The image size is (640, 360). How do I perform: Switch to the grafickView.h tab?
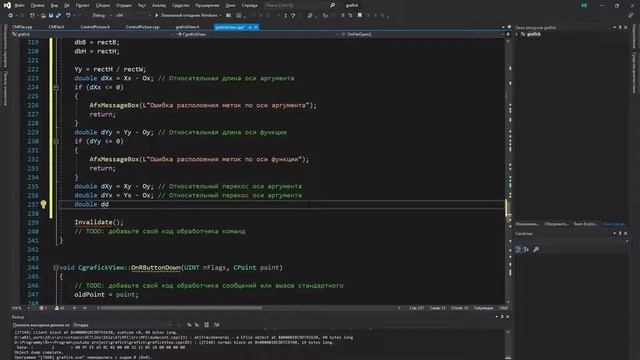(x=187, y=27)
